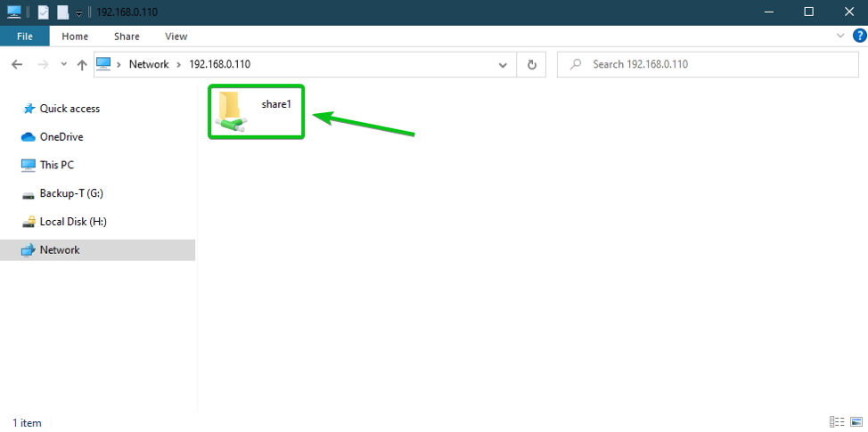Click the 1 item status bar text
Screen dimensions: 868x432
click(27, 423)
